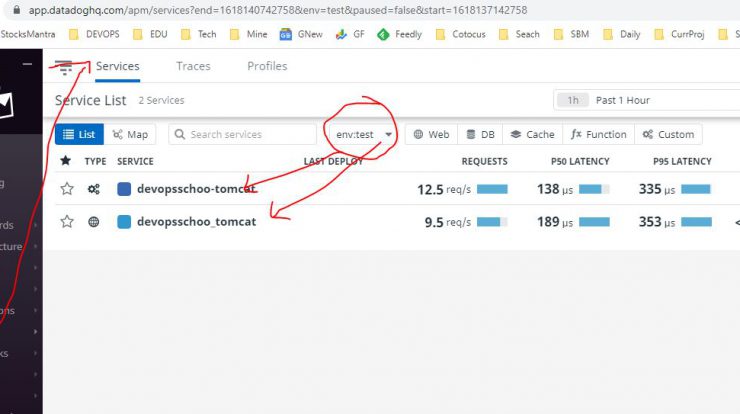The height and width of the screenshot is (414, 740).
Task: Open the env:test environment dropdown
Action: click(363, 135)
